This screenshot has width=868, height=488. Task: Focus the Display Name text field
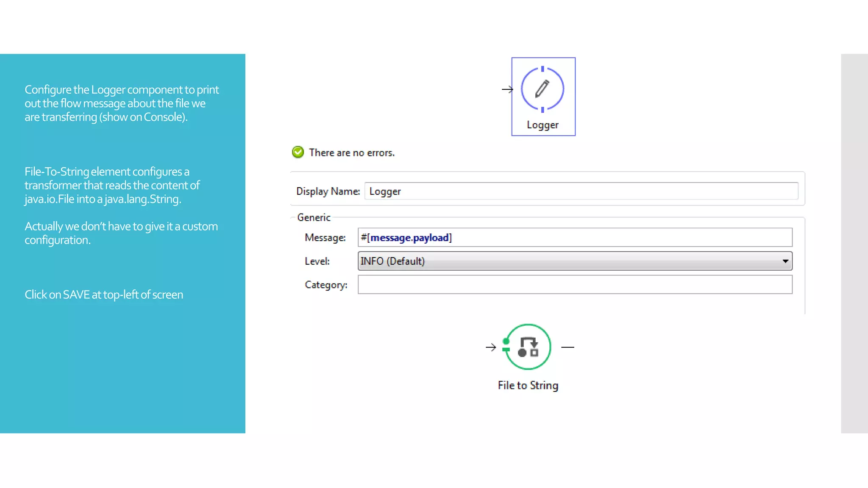(581, 191)
